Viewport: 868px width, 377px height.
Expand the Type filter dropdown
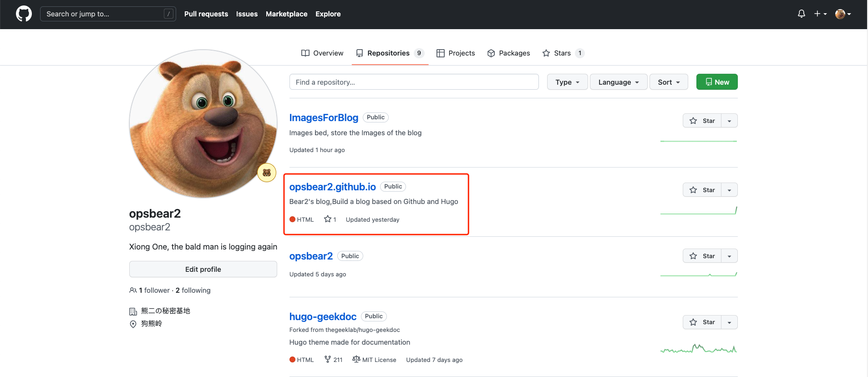567,82
